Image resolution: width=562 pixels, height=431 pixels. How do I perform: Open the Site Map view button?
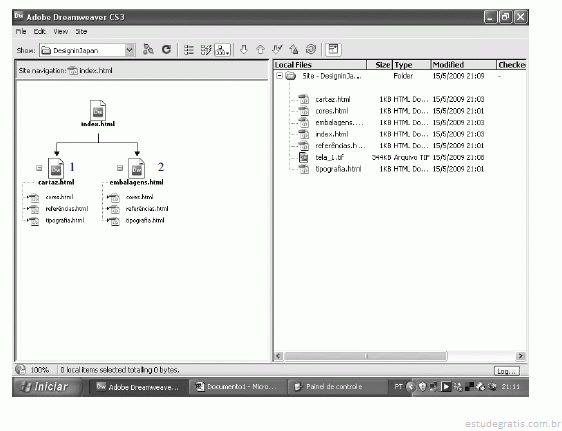click(x=222, y=50)
